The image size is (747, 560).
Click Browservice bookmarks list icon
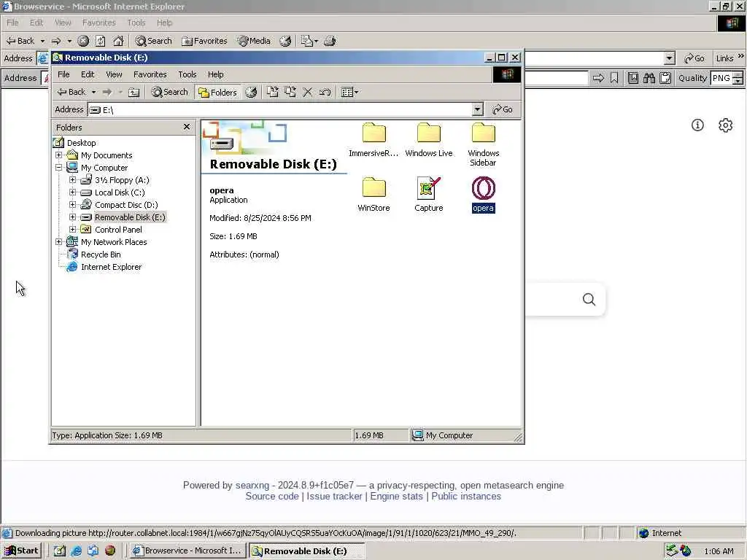pyautogui.click(x=633, y=77)
